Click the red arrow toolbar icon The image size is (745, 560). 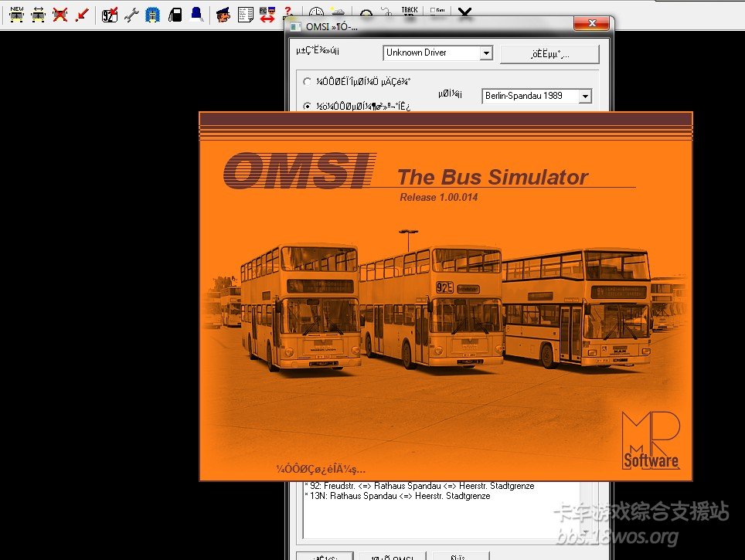[81, 13]
